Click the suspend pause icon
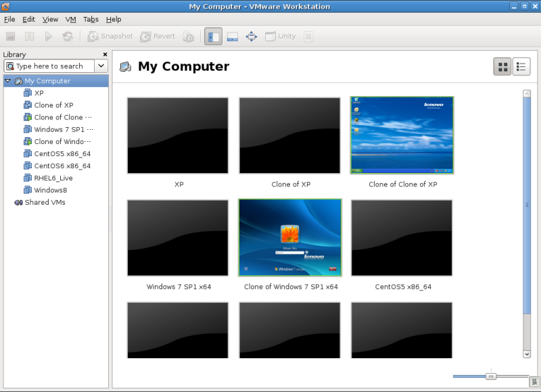This screenshot has height=392, width=541. (x=29, y=36)
